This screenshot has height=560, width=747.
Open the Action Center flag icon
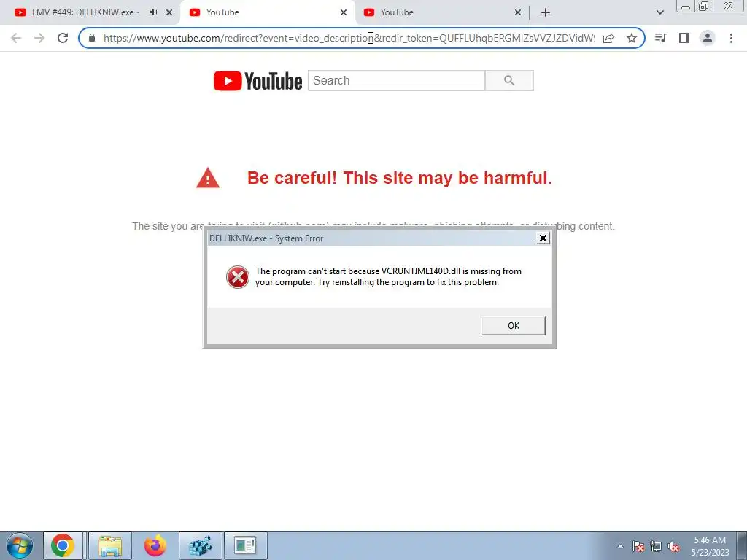click(638, 546)
